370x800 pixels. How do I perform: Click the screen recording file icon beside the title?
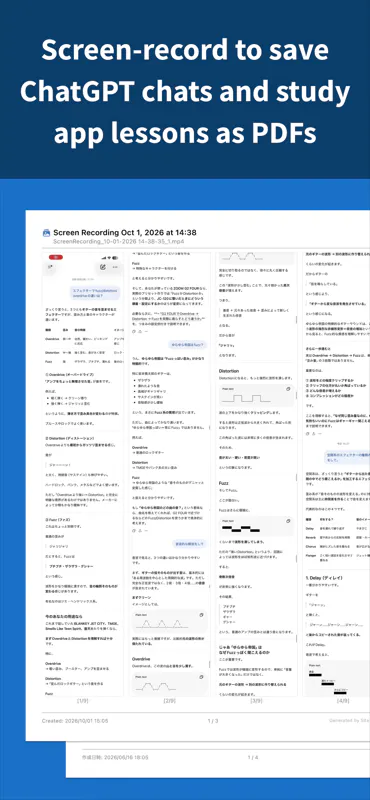pos(46,233)
